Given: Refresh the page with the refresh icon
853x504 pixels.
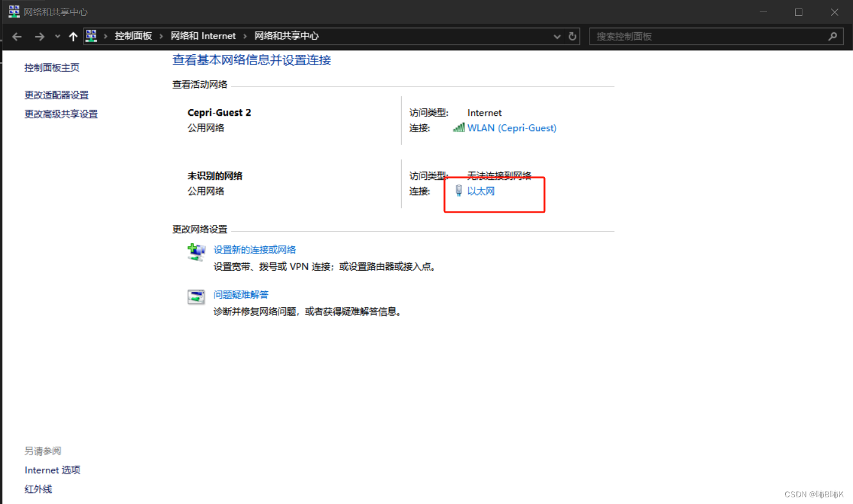Looking at the screenshot, I should click(573, 37).
